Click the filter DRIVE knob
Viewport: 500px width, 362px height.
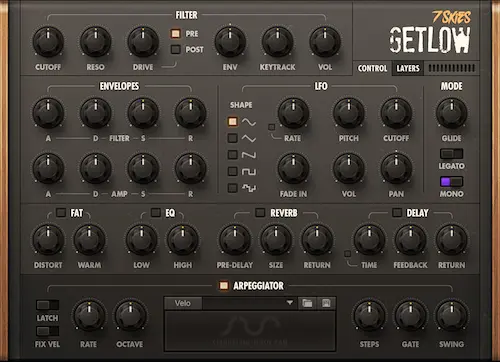tap(143, 42)
